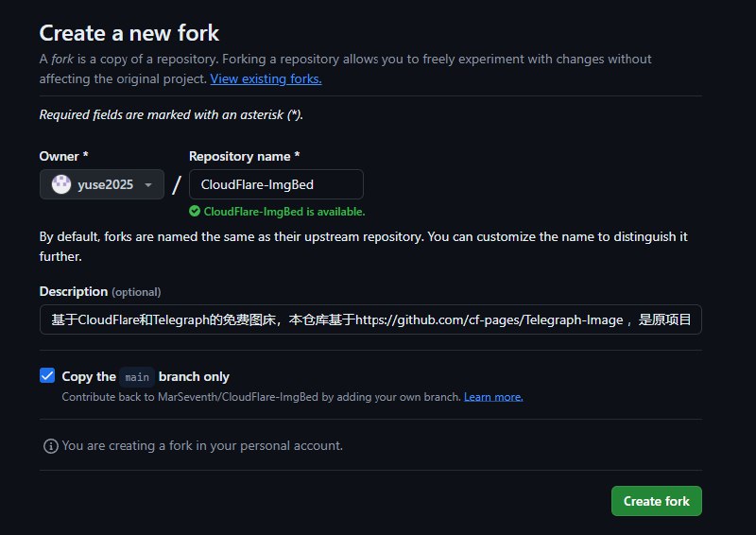756x535 pixels.
Task: Click the green availability checkmark icon
Action: point(195,212)
